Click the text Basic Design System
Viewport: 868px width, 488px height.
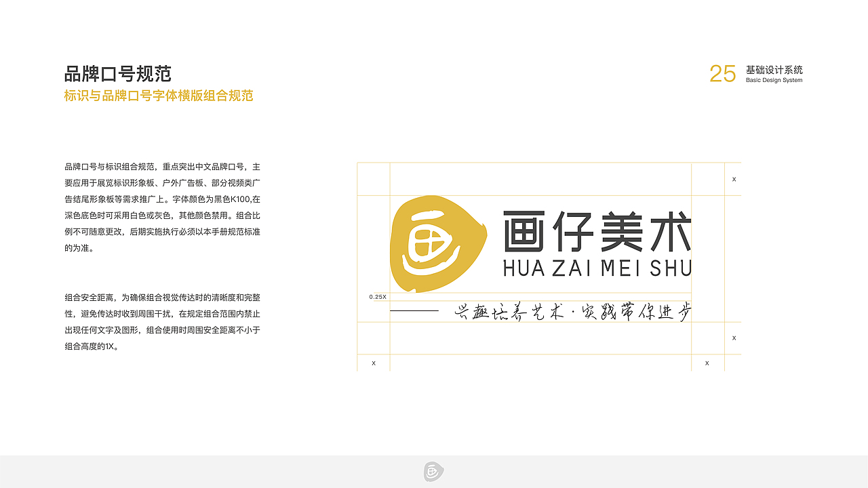pyautogui.click(x=774, y=80)
